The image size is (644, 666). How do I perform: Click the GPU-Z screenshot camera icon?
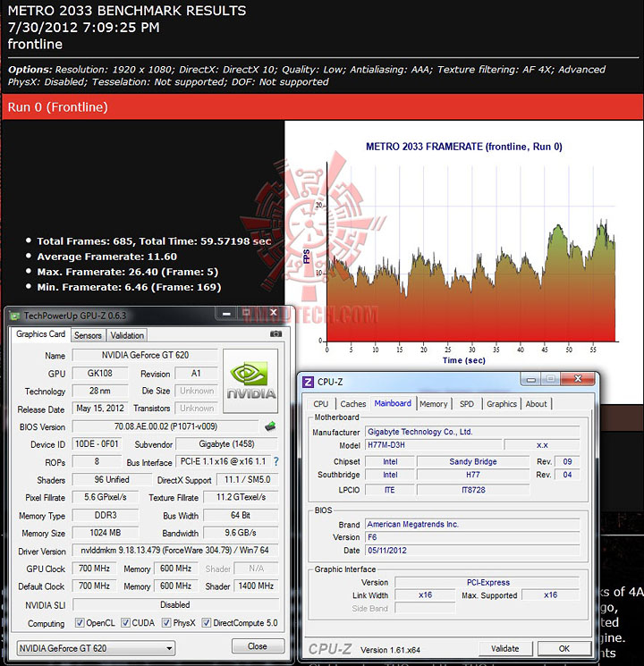275,334
